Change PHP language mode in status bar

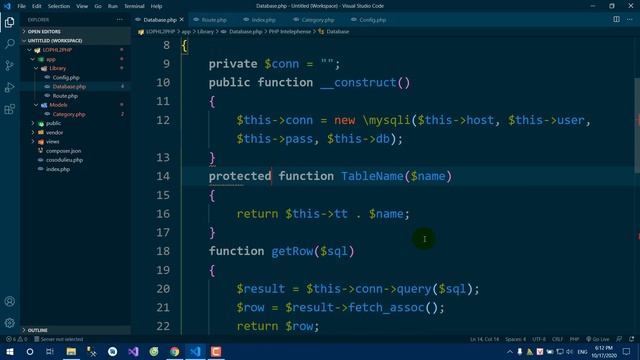pyautogui.click(x=574, y=339)
